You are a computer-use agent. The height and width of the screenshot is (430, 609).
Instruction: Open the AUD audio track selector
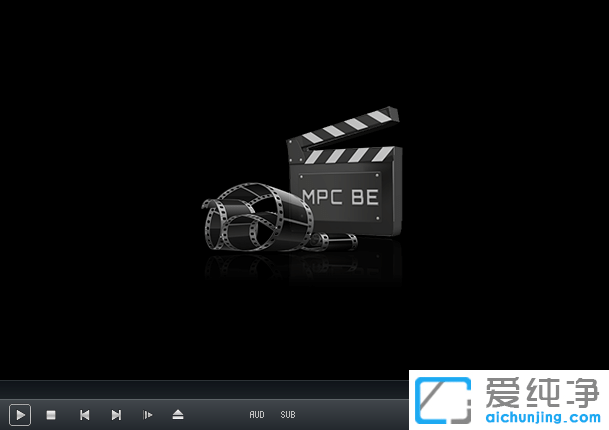257,415
